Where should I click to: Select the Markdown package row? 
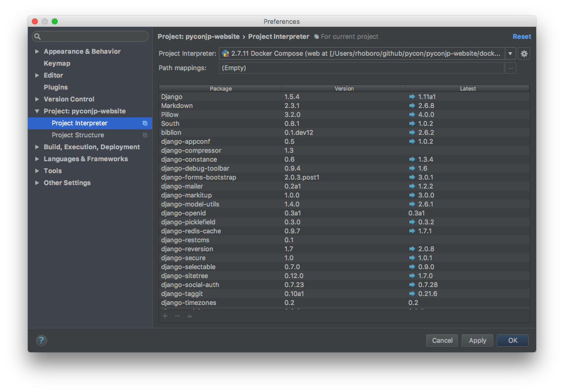[x=344, y=106]
